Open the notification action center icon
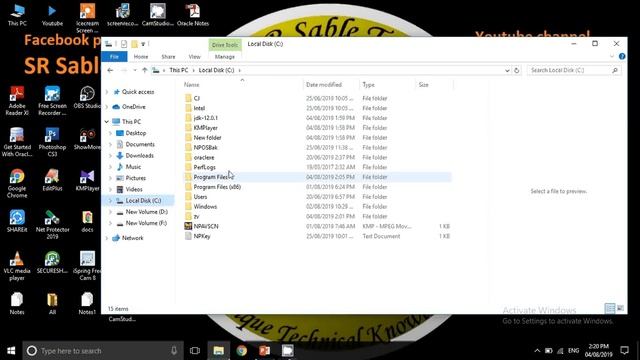The height and width of the screenshot is (360, 640). point(624,351)
